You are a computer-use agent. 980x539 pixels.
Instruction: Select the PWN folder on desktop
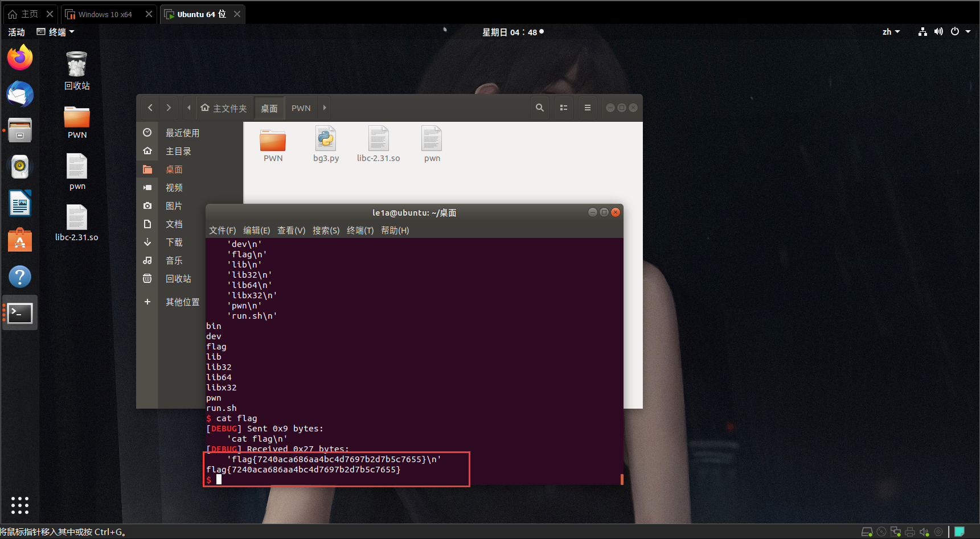77,122
